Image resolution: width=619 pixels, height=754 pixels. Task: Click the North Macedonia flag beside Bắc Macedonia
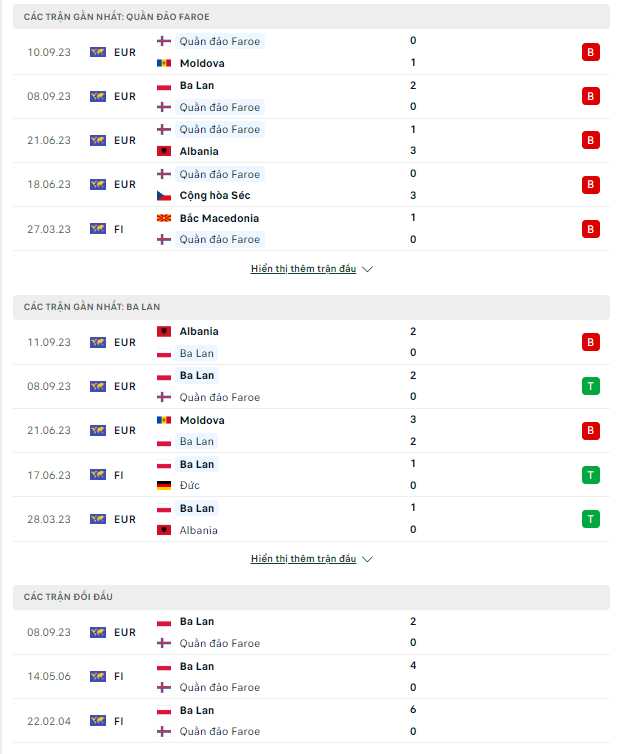pyautogui.click(x=164, y=218)
